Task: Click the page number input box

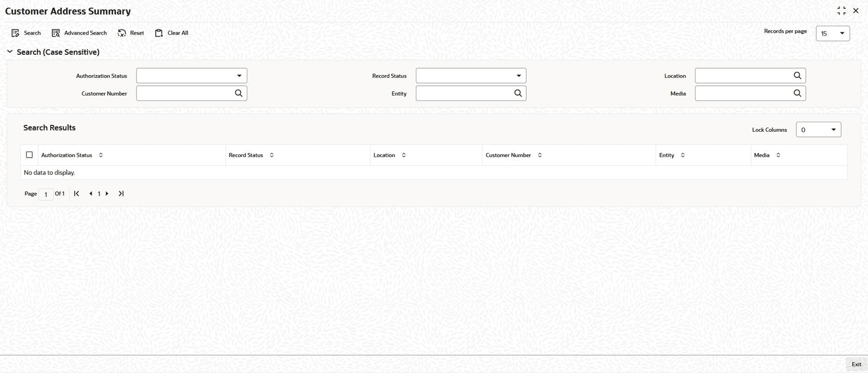Action: [46, 194]
